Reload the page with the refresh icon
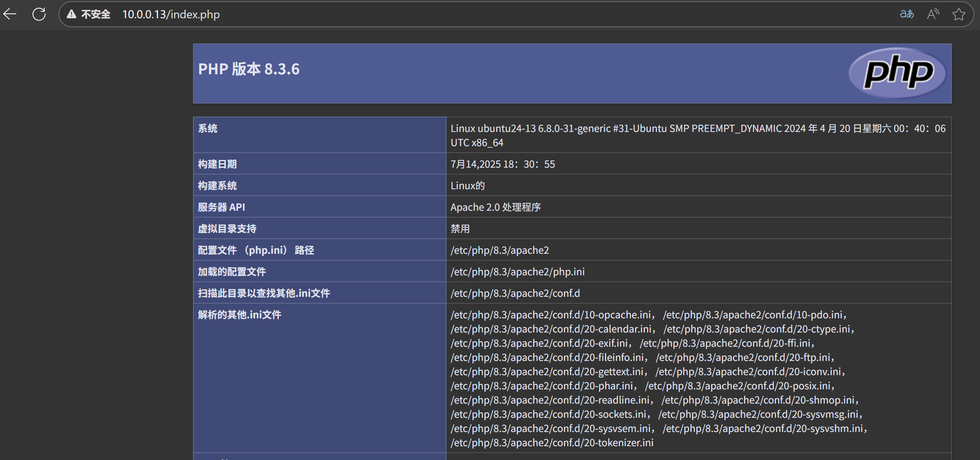The image size is (980, 460). 39,14
